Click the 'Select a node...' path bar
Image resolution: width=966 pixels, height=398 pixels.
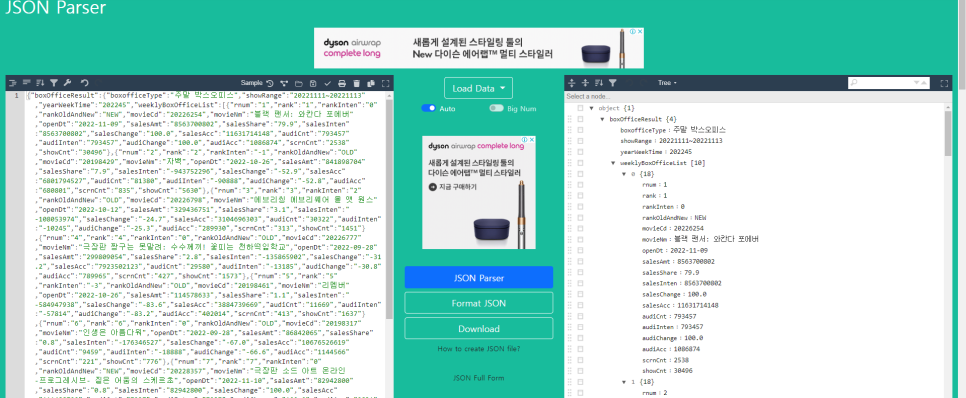click(x=758, y=97)
